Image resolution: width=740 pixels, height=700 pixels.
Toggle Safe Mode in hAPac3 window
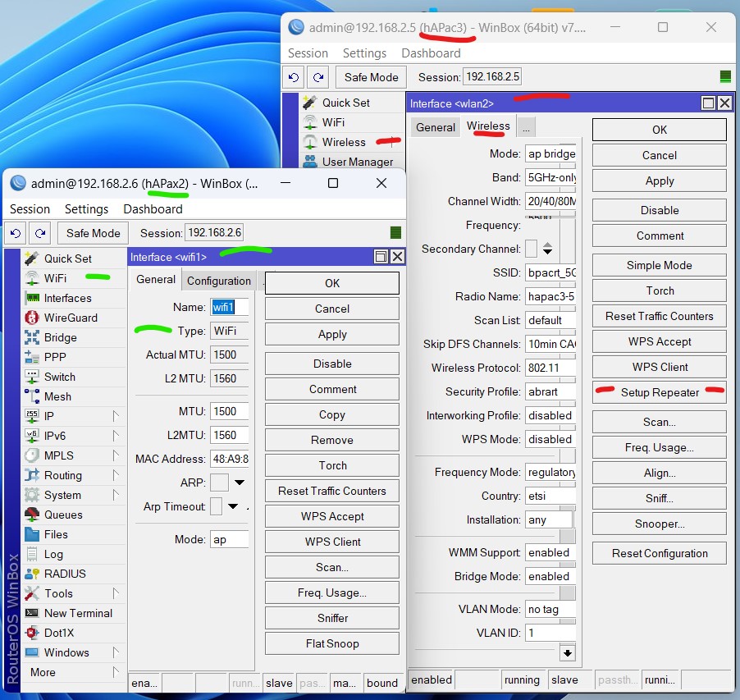coord(371,77)
